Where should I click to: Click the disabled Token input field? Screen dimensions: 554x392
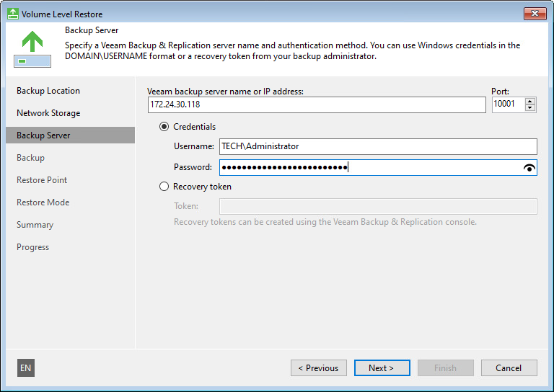(378, 206)
